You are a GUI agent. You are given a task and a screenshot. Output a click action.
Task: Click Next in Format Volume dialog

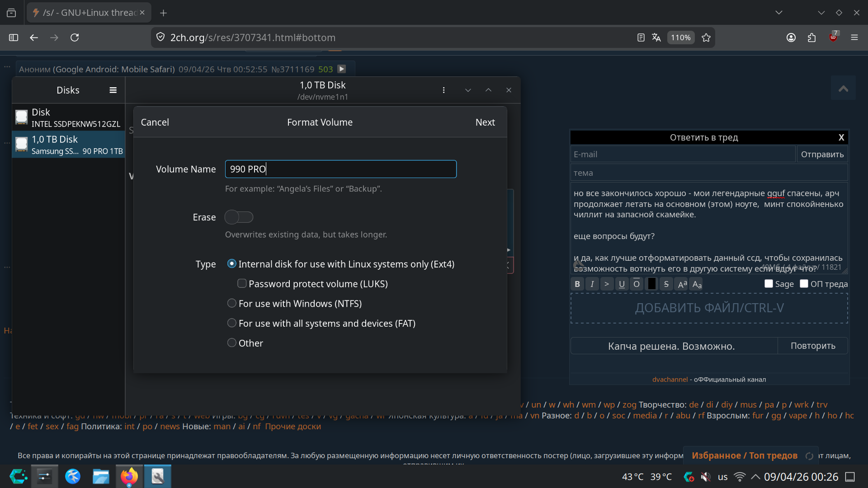tap(485, 122)
